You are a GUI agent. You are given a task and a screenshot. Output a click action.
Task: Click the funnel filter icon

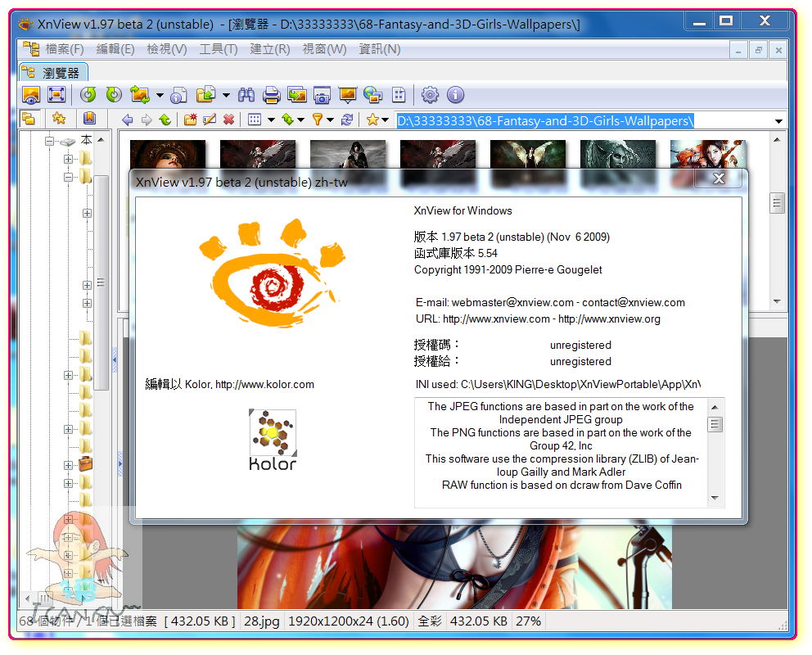(318, 120)
